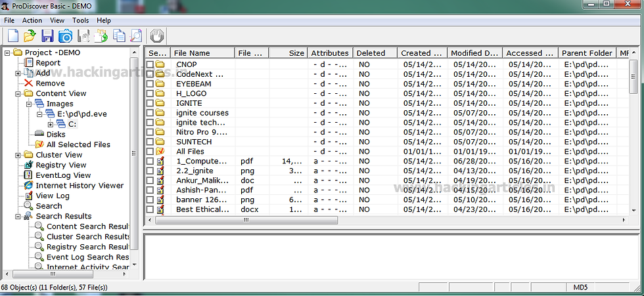Image resolution: width=644 pixels, height=296 pixels.
Task: Tick the checkbox for the EYEBEAM folder
Action: 150,83
